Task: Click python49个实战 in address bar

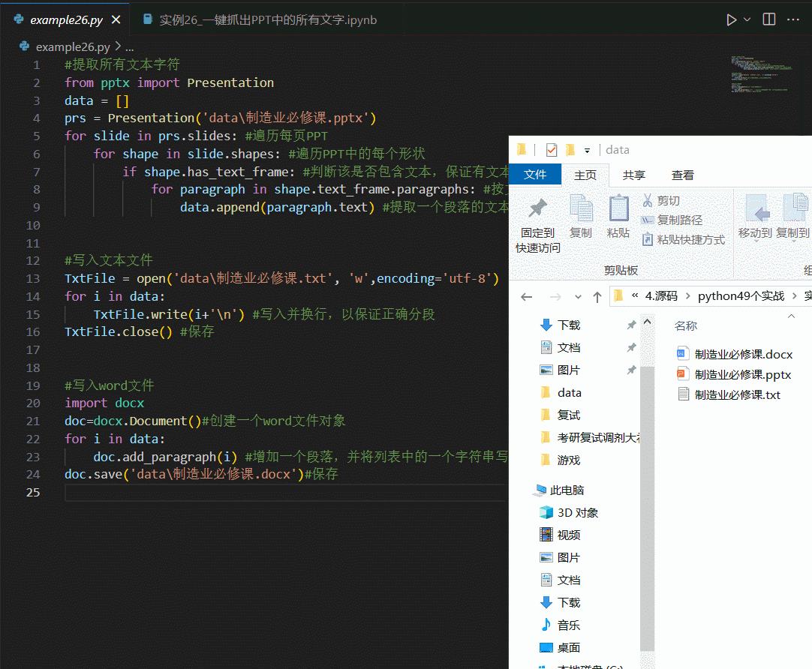Action: coord(741,296)
